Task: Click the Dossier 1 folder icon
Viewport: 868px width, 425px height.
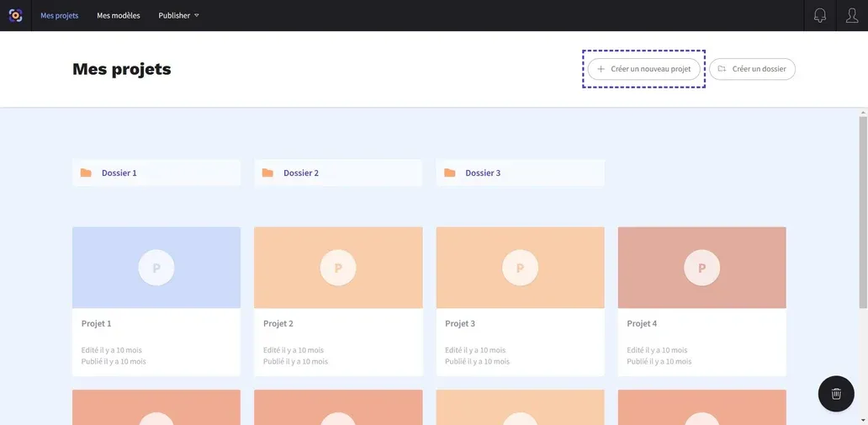Action: [86, 173]
